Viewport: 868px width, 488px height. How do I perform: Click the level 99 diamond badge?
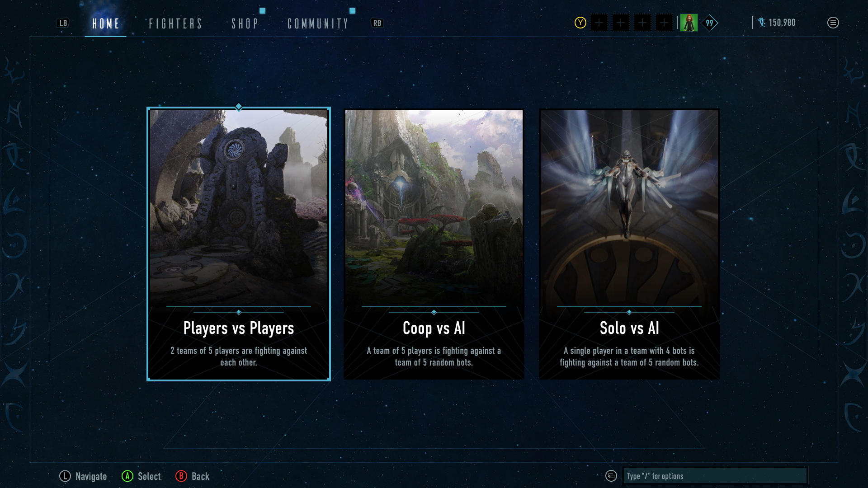coord(710,23)
